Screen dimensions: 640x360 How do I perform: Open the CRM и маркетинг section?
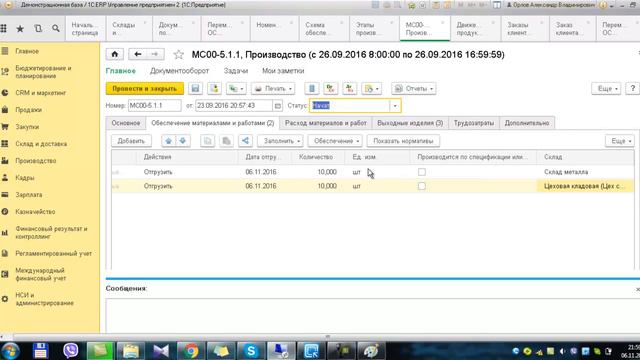[x=40, y=93]
